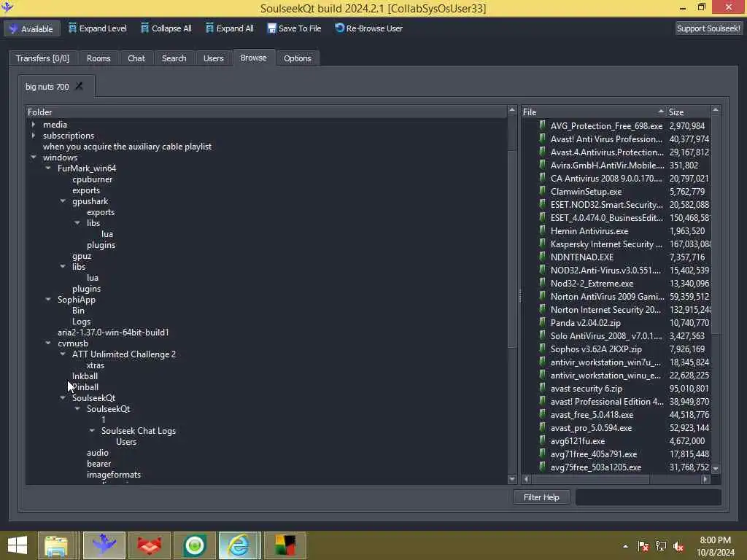This screenshot has width=747, height=560.
Task: Switch to the Rooms tab
Action: click(98, 58)
